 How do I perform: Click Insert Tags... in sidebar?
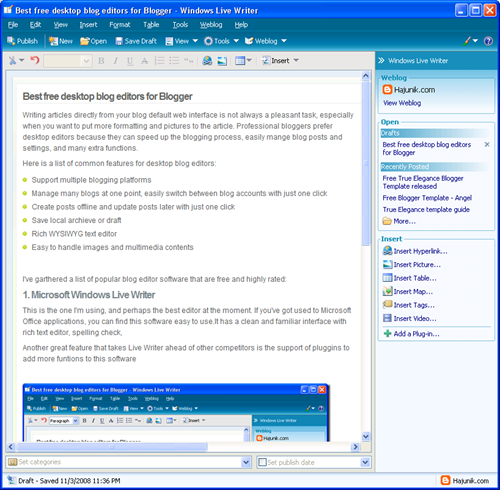click(409, 305)
